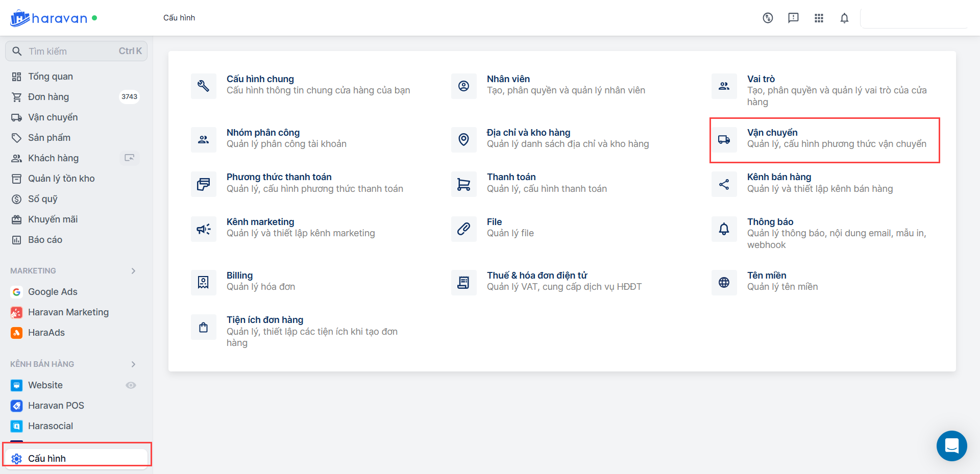Click the globe icon for Tên miền
This screenshot has height=474, width=980.
(724, 282)
